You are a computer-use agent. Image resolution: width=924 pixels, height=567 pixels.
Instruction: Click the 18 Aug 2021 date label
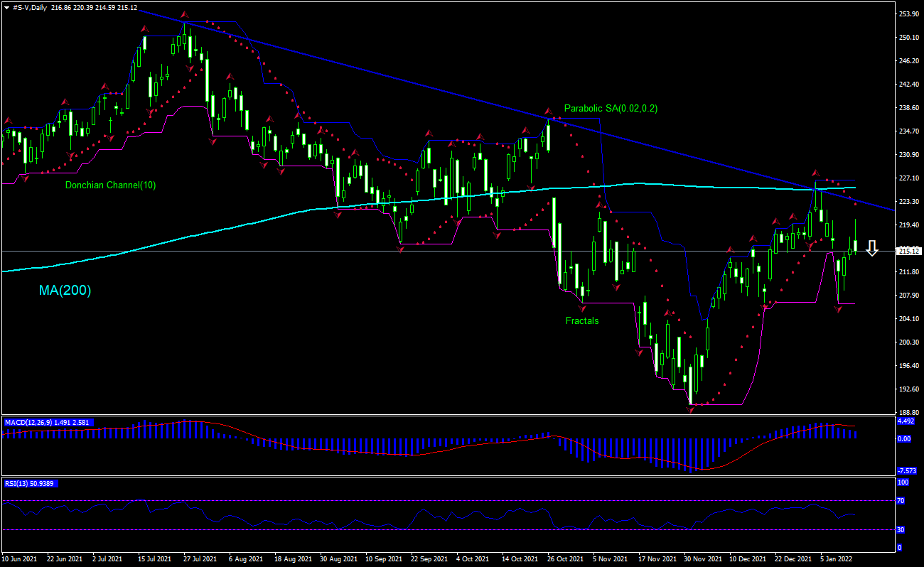pyautogui.click(x=294, y=558)
